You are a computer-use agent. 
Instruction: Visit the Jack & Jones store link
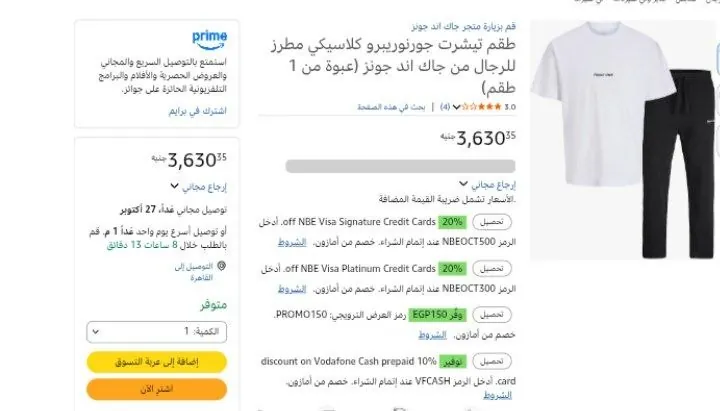pyautogui.click(x=463, y=27)
